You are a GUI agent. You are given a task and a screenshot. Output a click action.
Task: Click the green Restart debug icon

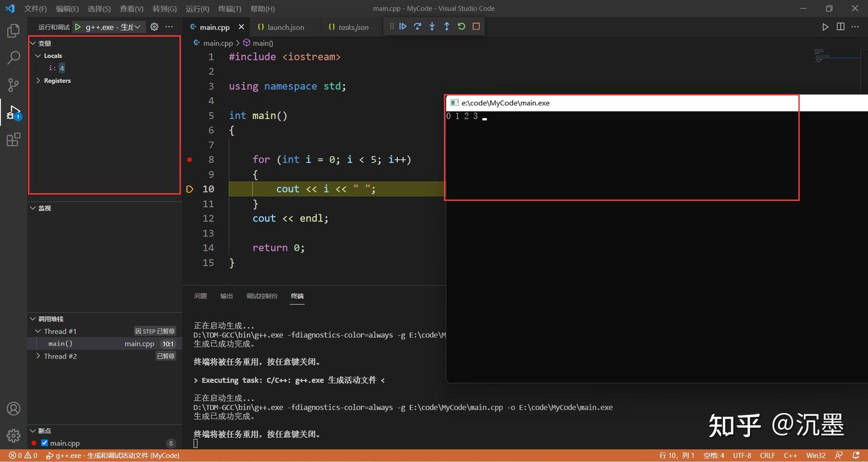tap(461, 27)
